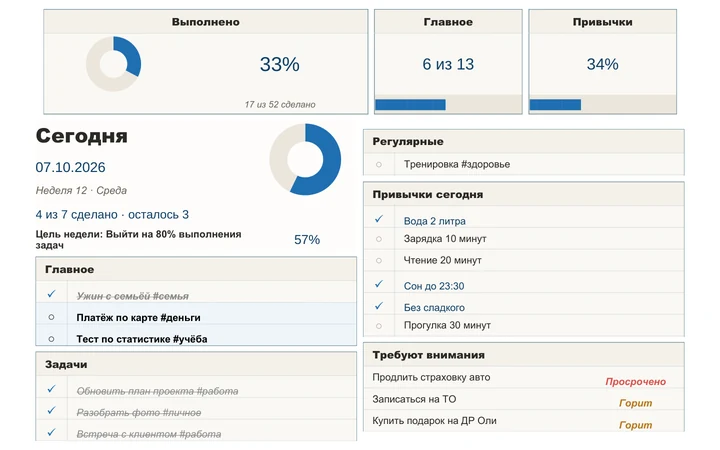Select the date 07.10.2026
720x450 pixels.
coord(70,167)
